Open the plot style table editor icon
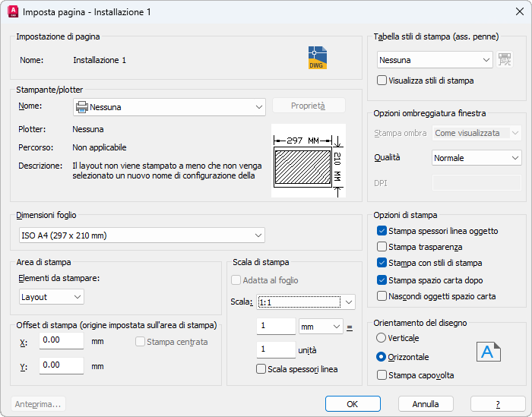Image resolution: width=532 pixels, height=417 pixels. [x=505, y=60]
